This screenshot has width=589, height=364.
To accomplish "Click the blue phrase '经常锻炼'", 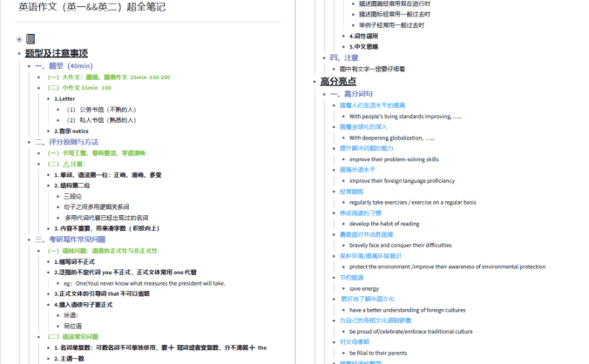I will pyautogui.click(x=352, y=192).
